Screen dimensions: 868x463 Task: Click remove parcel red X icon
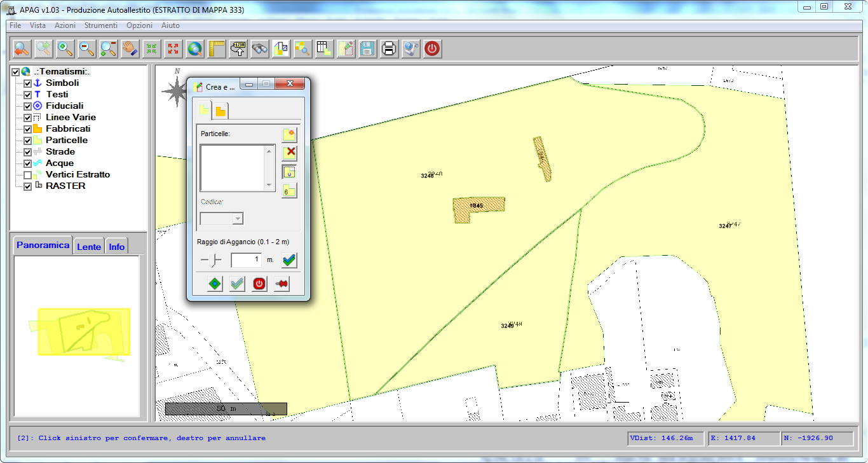click(290, 153)
